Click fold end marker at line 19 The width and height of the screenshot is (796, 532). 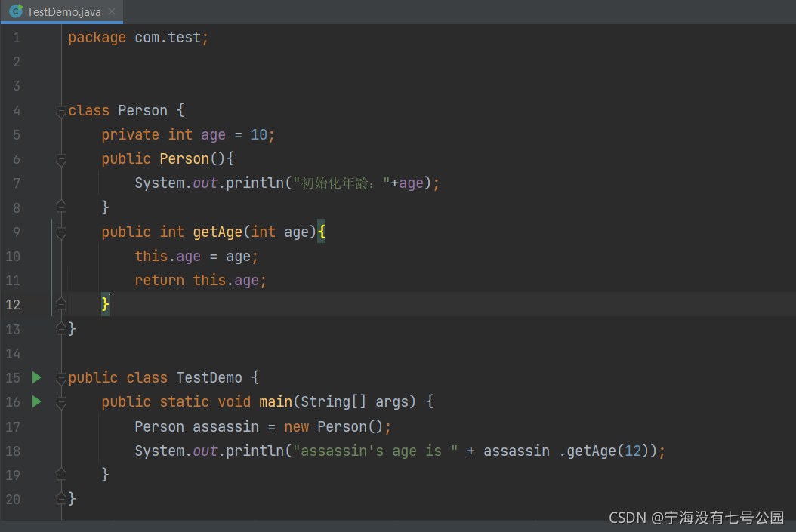[x=61, y=474]
